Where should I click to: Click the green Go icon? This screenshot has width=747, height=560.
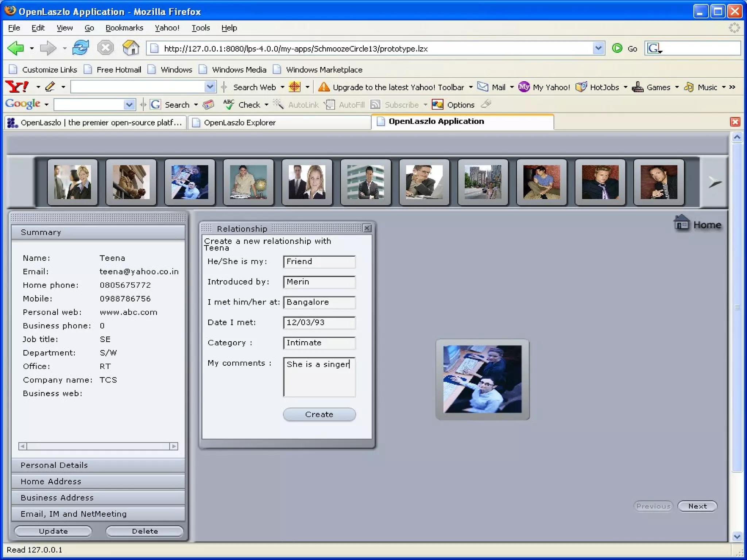coord(617,48)
